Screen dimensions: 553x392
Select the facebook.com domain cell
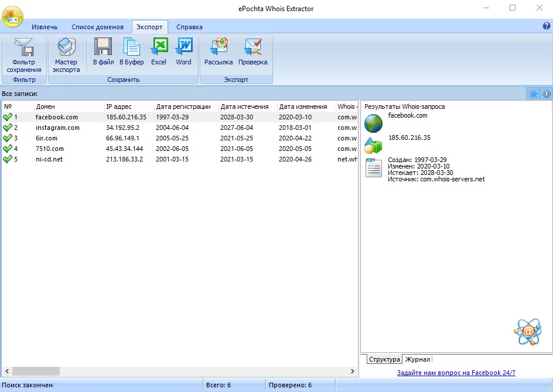57,117
